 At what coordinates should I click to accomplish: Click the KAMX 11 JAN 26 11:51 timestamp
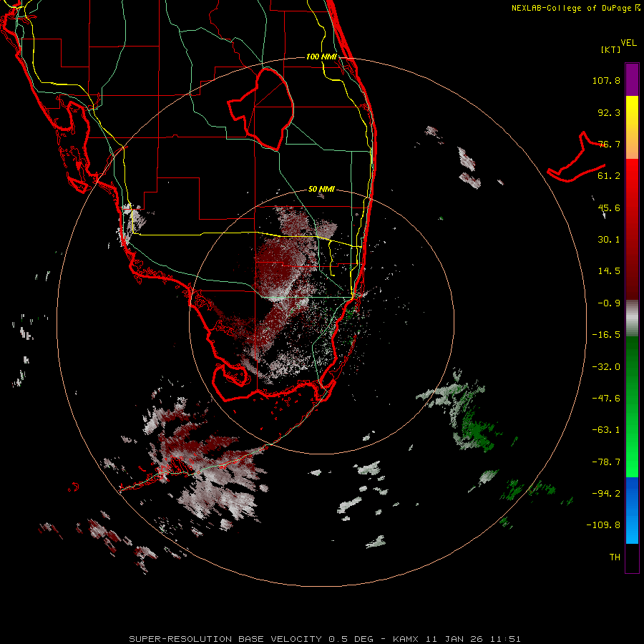457,639
